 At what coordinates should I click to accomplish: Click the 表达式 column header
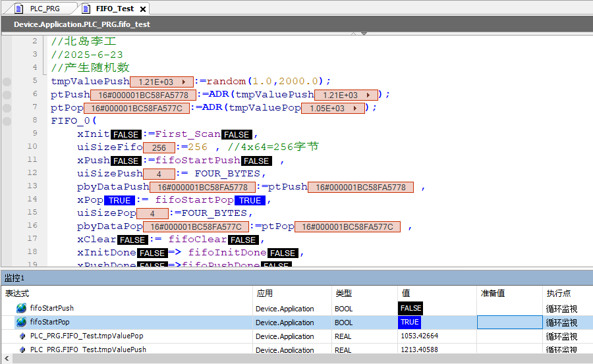pyautogui.click(x=18, y=294)
